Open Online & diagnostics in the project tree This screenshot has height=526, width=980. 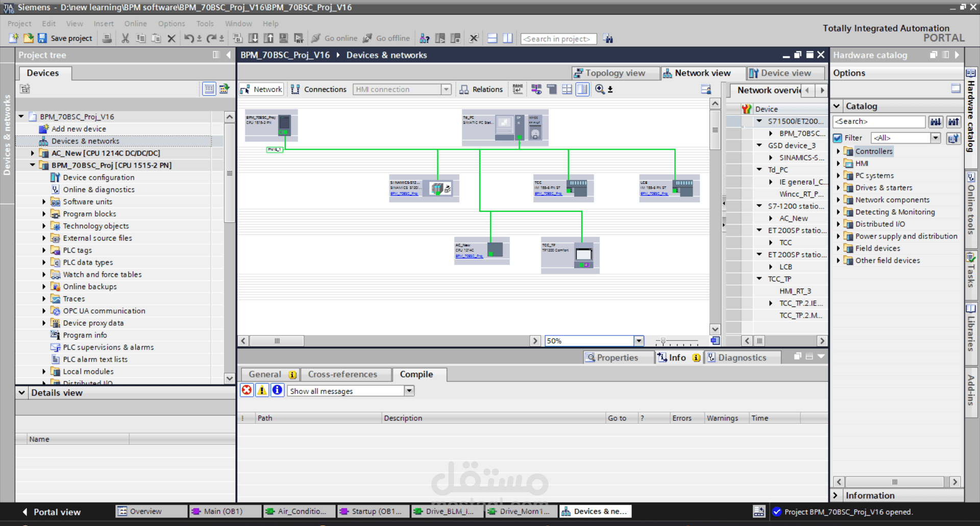pyautogui.click(x=99, y=189)
